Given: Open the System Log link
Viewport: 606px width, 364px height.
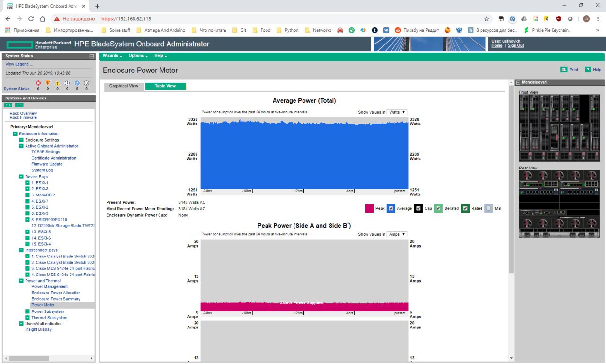Looking at the screenshot, I should (42, 170).
